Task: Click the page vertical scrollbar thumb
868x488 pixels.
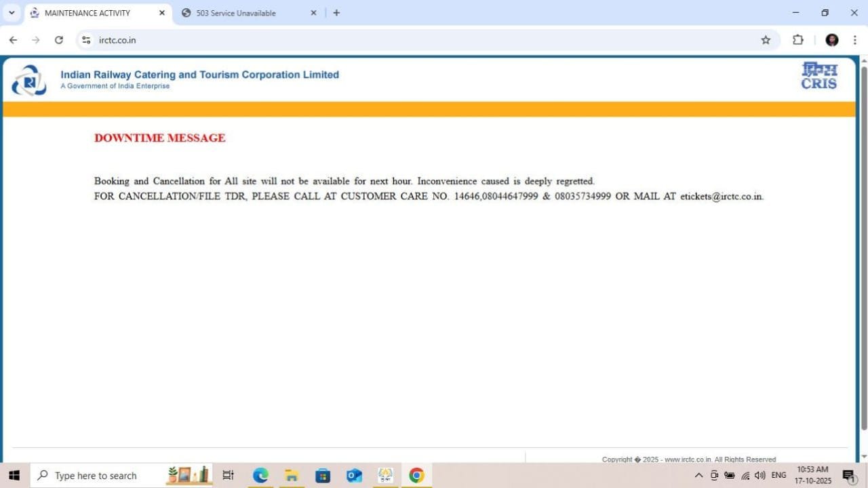Action: [864, 247]
